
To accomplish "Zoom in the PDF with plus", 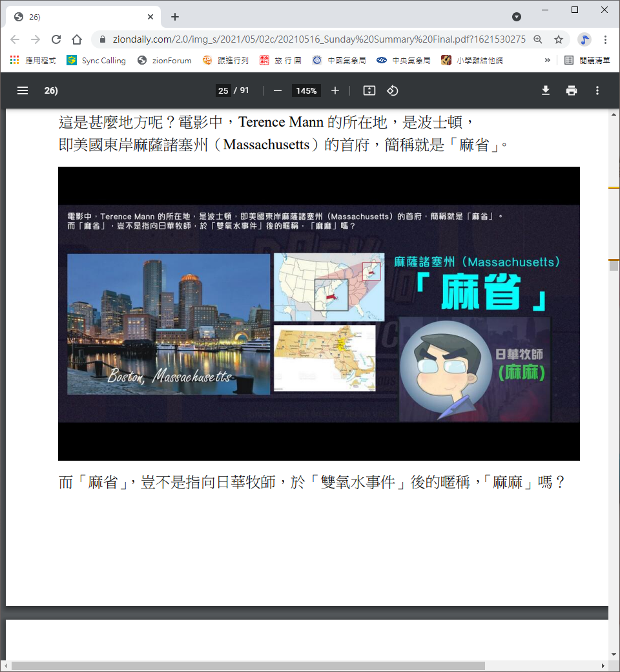I will click(335, 90).
